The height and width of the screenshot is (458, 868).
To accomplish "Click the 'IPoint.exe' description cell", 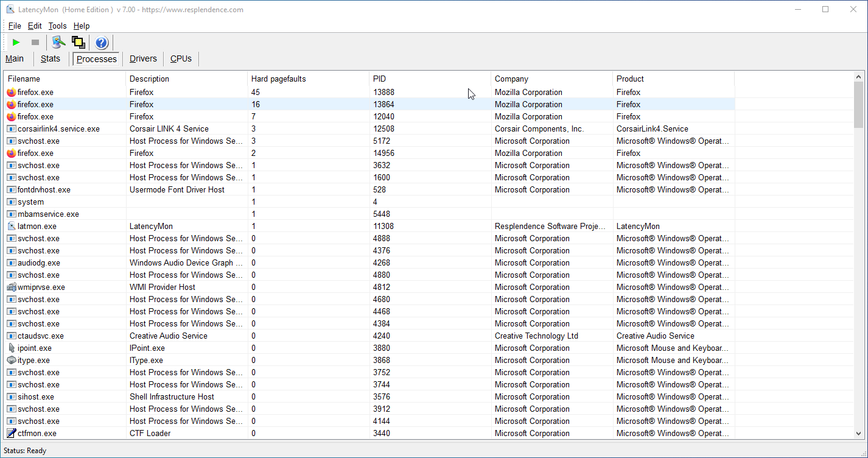I will pyautogui.click(x=147, y=348).
